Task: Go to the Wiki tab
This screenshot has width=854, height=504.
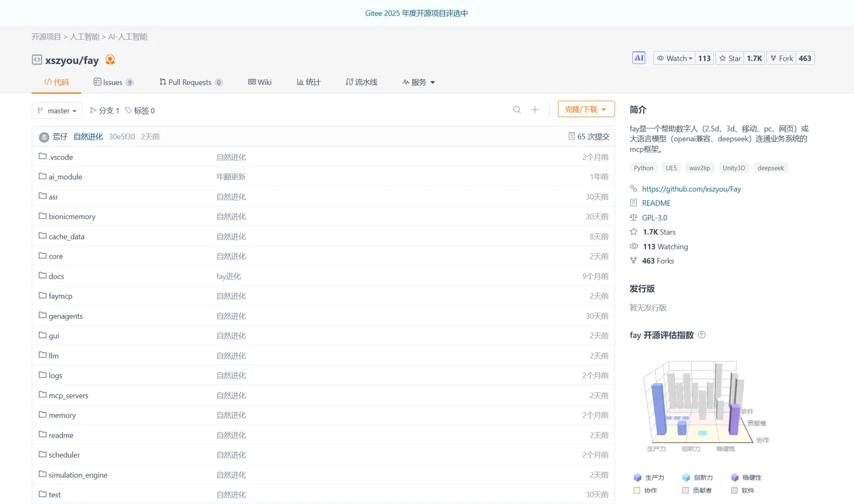Action: pyautogui.click(x=260, y=82)
